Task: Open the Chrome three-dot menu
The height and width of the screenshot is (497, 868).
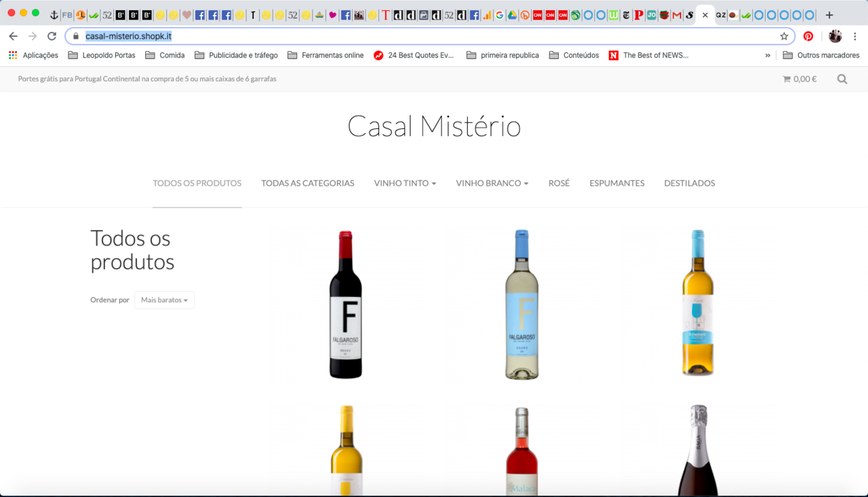Action: click(856, 36)
